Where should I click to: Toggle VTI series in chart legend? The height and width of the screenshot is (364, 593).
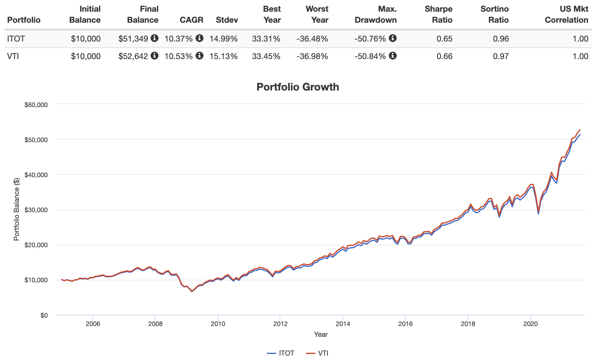tap(318, 353)
